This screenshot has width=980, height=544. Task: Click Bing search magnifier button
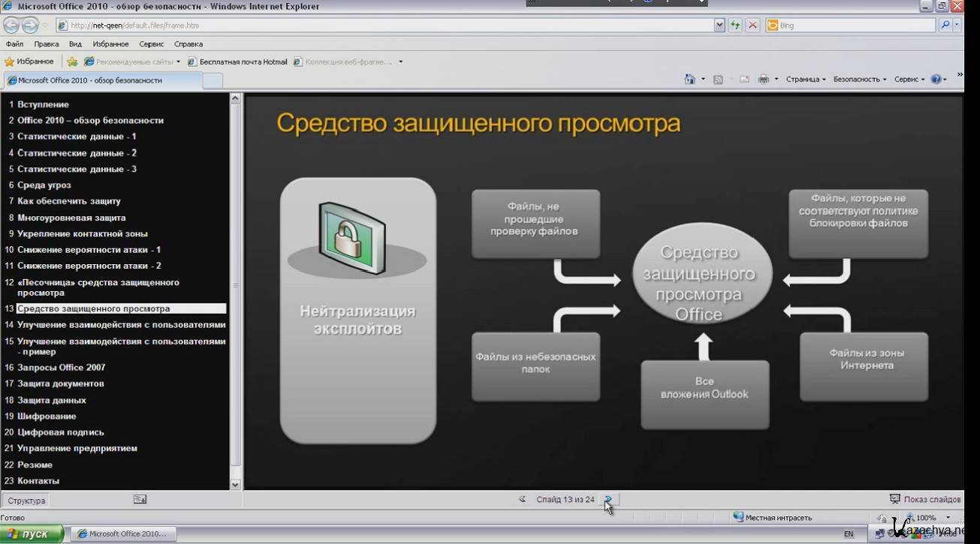click(x=945, y=26)
